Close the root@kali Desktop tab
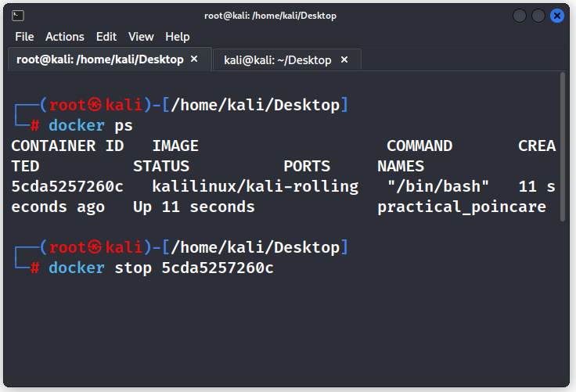The image size is (576, 392). click(194, 59)
